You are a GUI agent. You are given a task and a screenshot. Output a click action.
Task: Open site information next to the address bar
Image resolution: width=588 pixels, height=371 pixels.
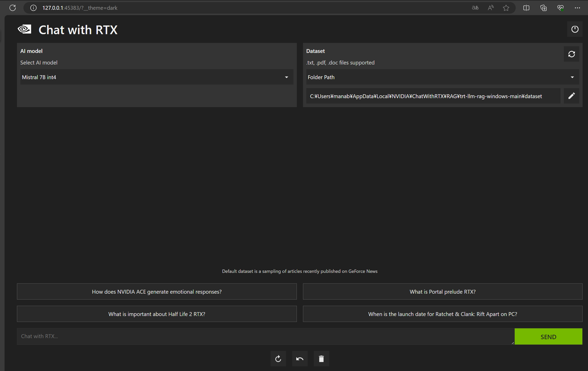33,8
